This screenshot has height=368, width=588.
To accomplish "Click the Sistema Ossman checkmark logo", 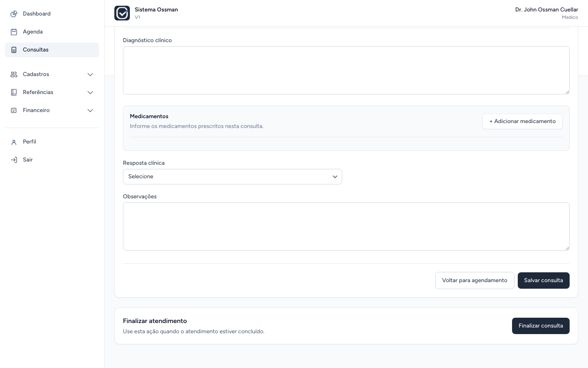I will tap(122, 13).
